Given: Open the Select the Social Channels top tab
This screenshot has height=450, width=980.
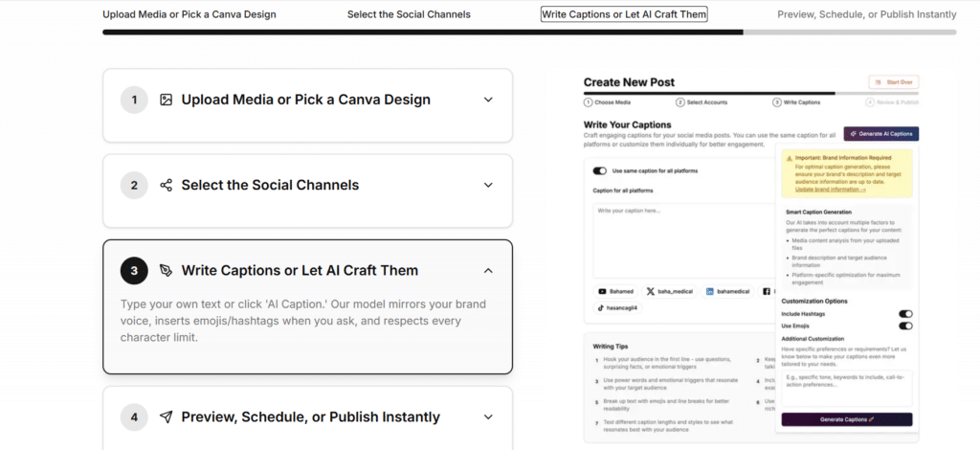Looking at the screenshot, I should click(x=409, y=14).
